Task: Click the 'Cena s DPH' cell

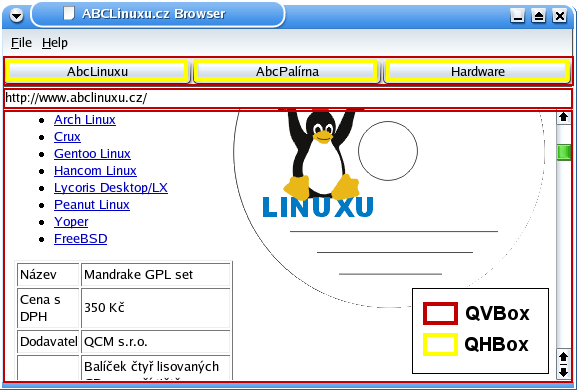Action: 48,308
